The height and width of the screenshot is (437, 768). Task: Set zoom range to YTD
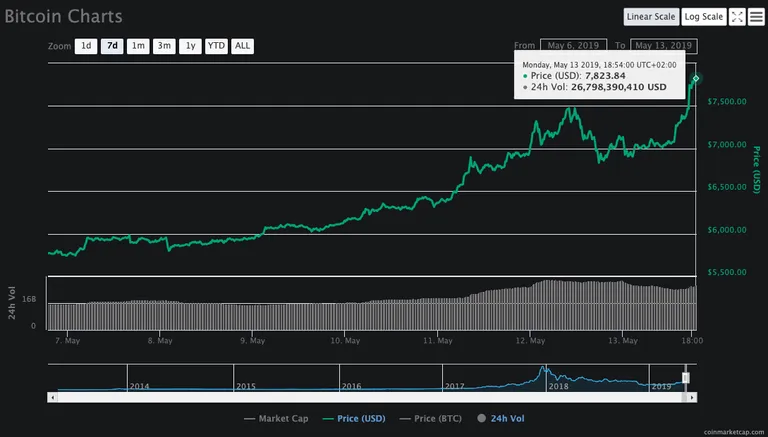216,46
